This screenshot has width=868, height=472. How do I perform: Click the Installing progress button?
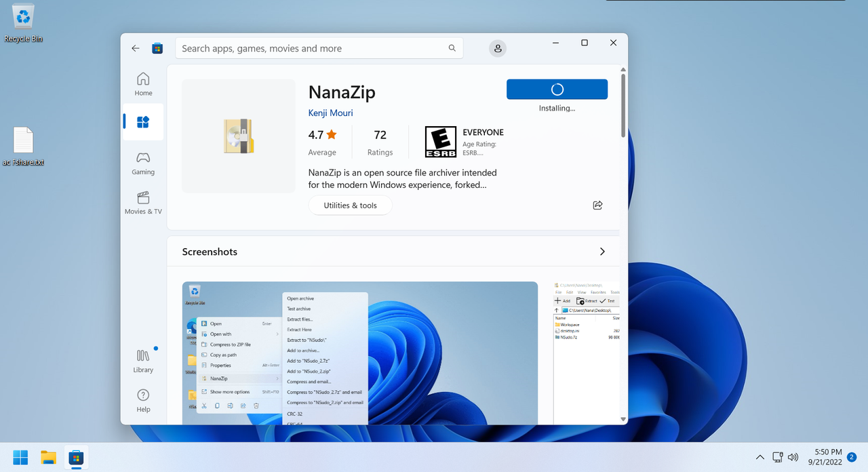pyautogui.click(x=557, y=90)
